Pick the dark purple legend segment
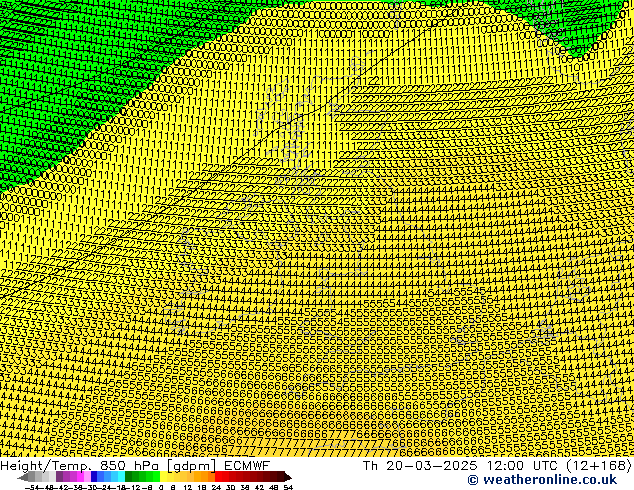This screenshot has width=634, height=490. [59, 477]
